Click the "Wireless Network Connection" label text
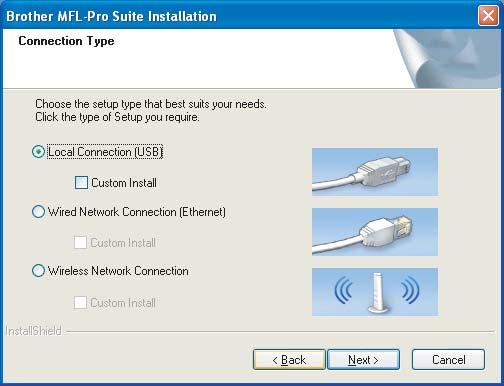 coord(118,271)
